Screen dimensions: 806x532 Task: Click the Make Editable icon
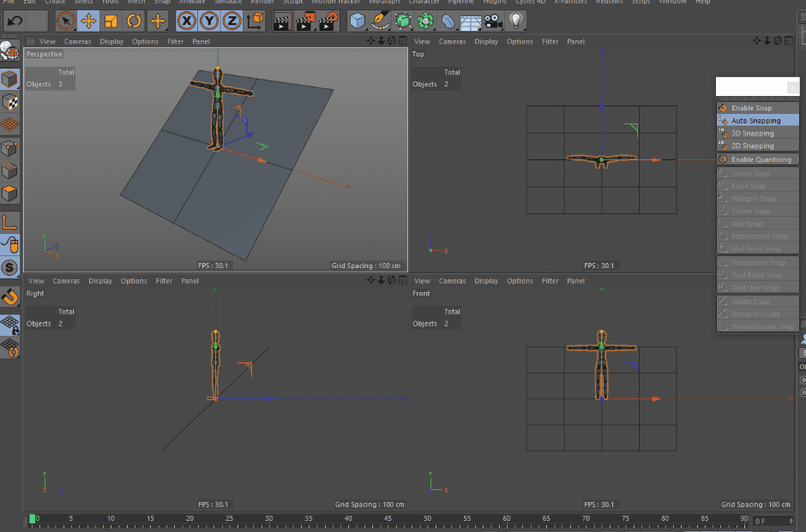(9, 51)
